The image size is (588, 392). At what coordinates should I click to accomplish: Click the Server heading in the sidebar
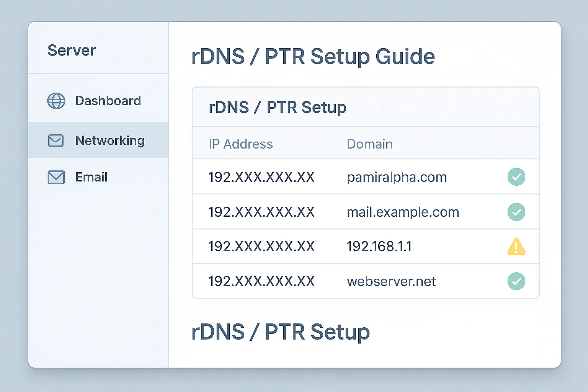tap(72, 51)
